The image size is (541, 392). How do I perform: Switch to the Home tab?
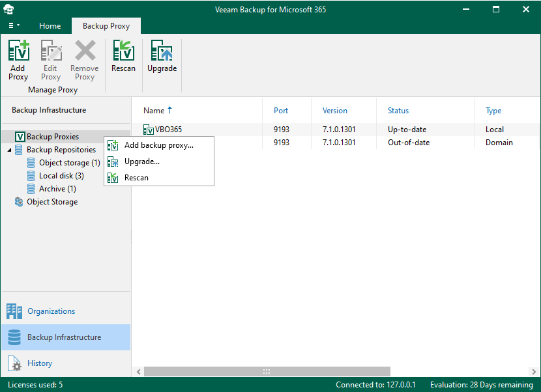pyautogui.click(x=50, y=26)
